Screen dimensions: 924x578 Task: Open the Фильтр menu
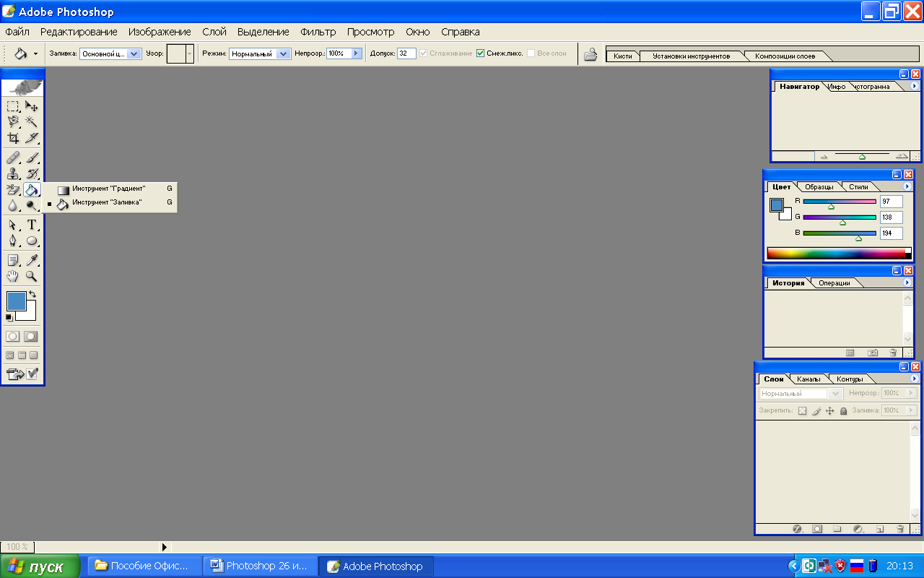[x=318, y=32]
